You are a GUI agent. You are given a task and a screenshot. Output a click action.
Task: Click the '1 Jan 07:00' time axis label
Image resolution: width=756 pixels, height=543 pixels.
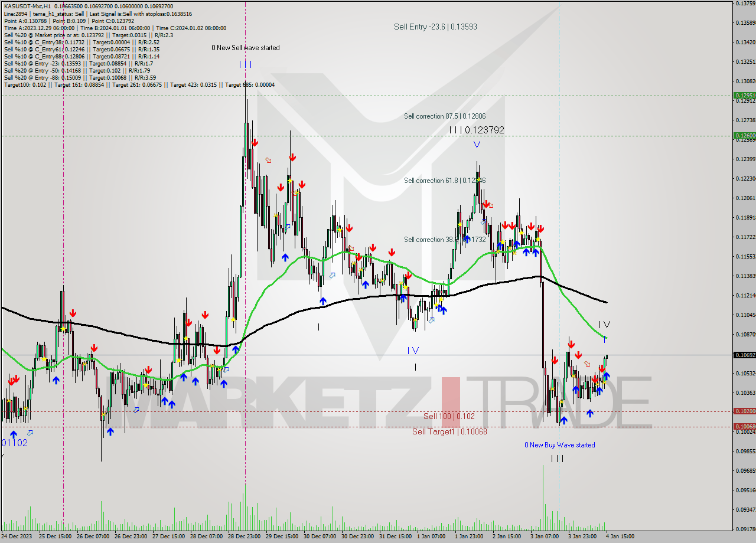pos(431,537)
